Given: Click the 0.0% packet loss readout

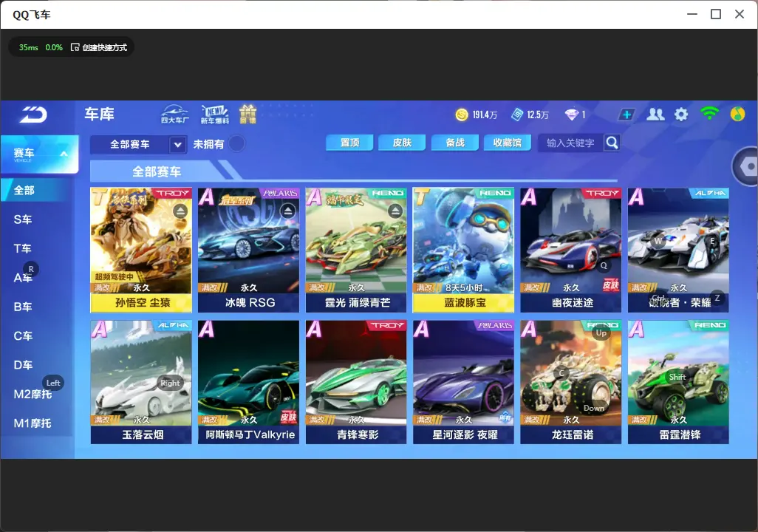Looking at the screenshot, I should tap(54, 47).
